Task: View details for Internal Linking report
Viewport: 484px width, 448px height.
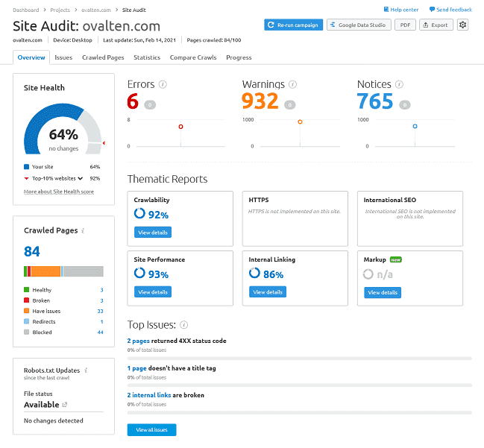Action: click(x=267, y=292)
